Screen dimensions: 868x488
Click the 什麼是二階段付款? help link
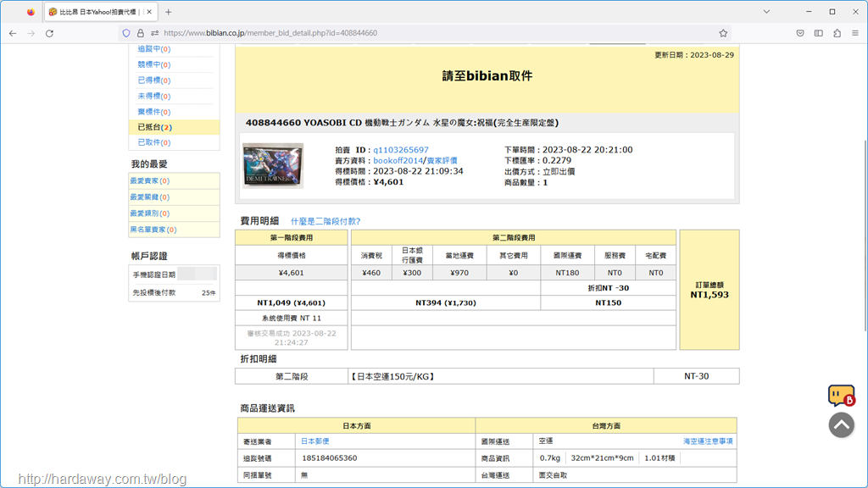point(325,221)
